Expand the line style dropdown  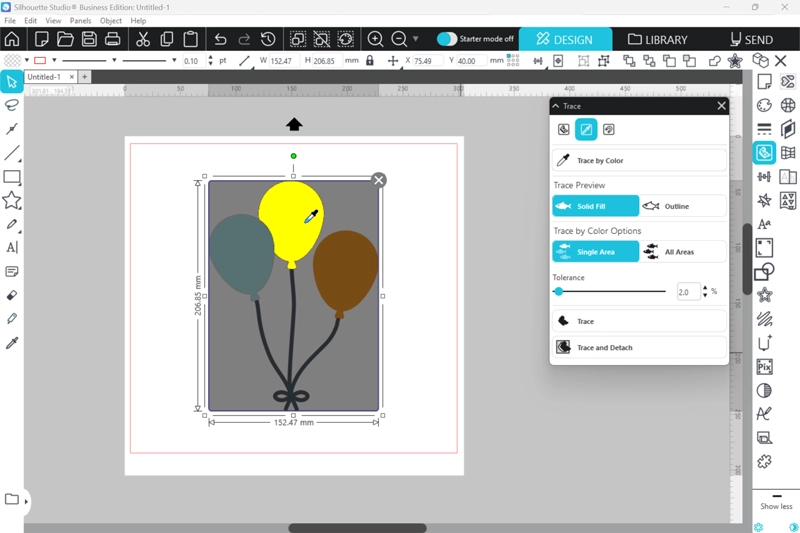point(115,61)
